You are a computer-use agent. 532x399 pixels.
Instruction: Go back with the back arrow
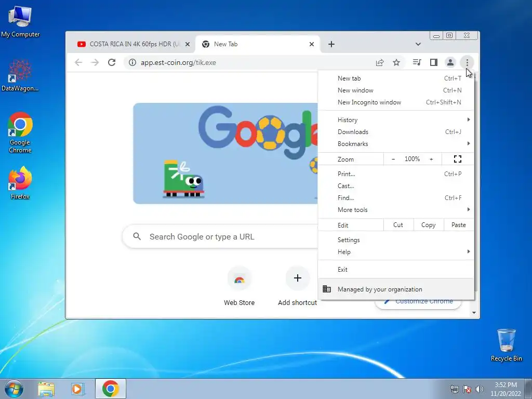(78, 62)
